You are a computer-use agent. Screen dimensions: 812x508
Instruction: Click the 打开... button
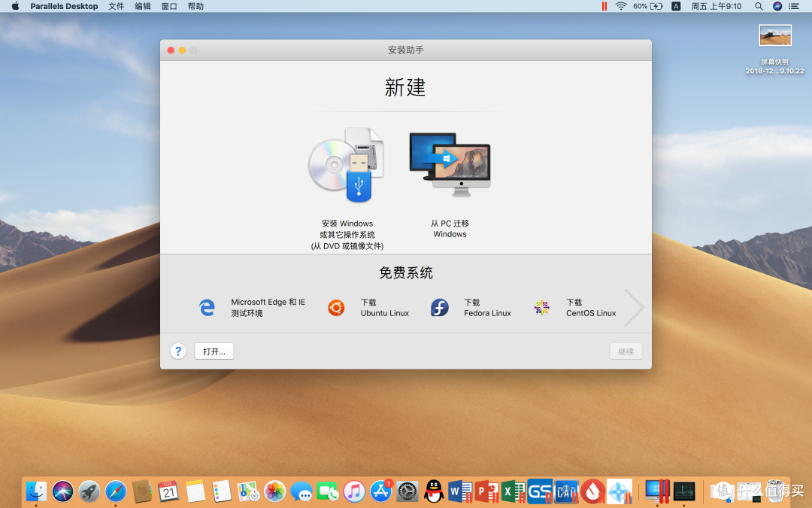[214, 351]
